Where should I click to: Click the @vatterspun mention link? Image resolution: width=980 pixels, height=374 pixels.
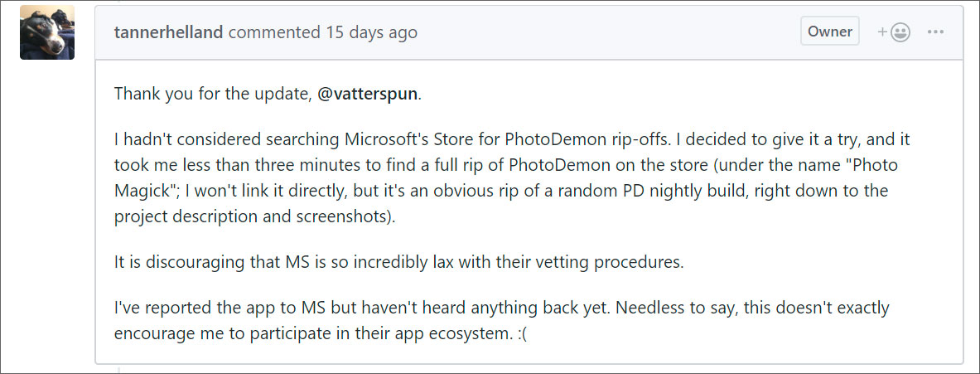tap(368, 94)
